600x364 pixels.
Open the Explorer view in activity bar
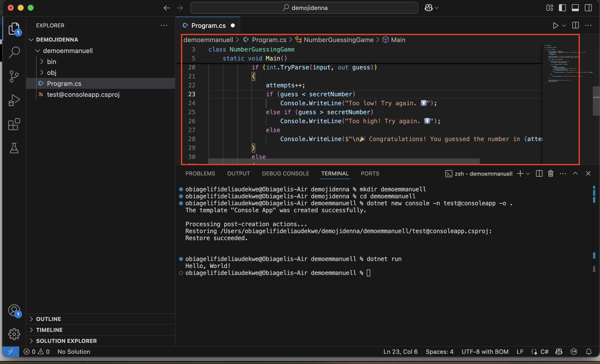click(x=14, y=29)
